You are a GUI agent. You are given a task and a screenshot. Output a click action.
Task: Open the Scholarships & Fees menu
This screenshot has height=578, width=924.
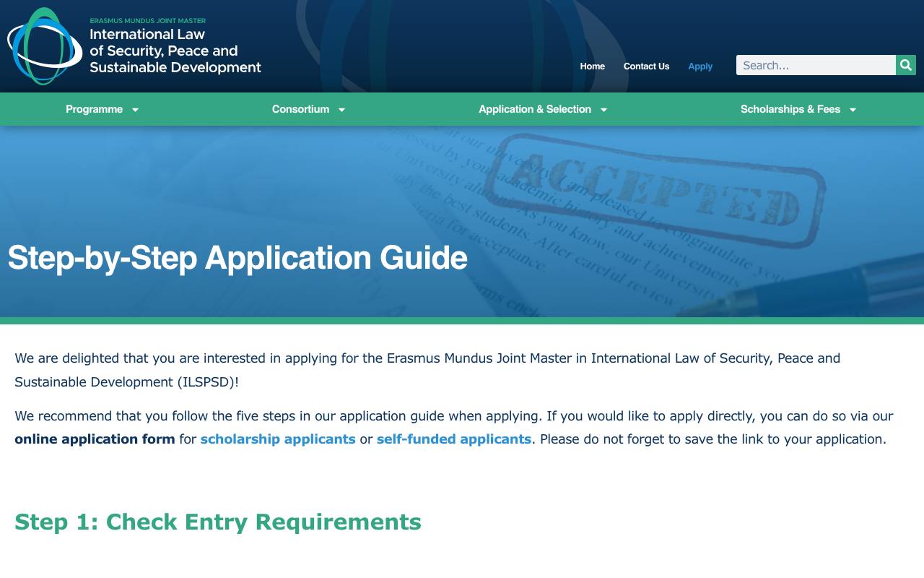(x=790, y=109)
